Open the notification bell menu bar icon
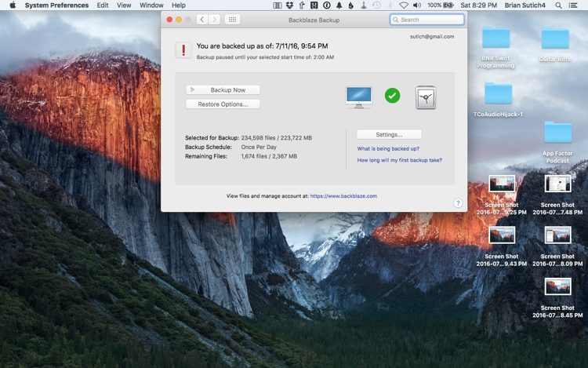 pyautogui.click(x=339, y=5)
